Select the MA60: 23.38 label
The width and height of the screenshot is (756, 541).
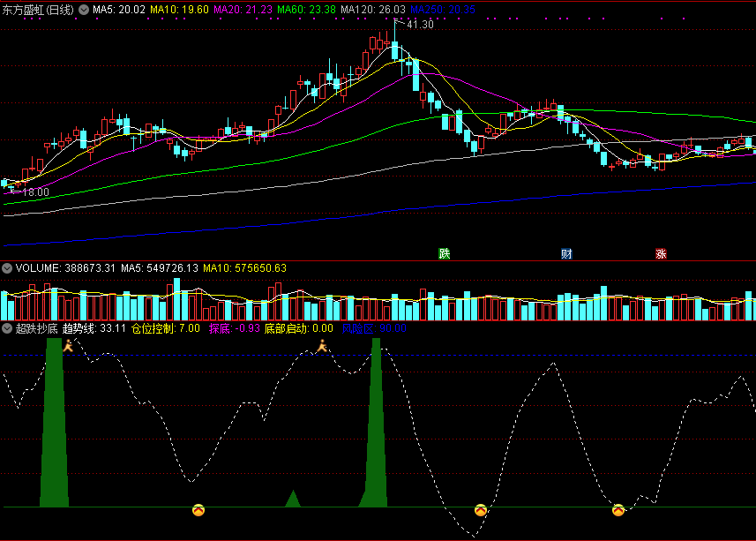(307, 10)
